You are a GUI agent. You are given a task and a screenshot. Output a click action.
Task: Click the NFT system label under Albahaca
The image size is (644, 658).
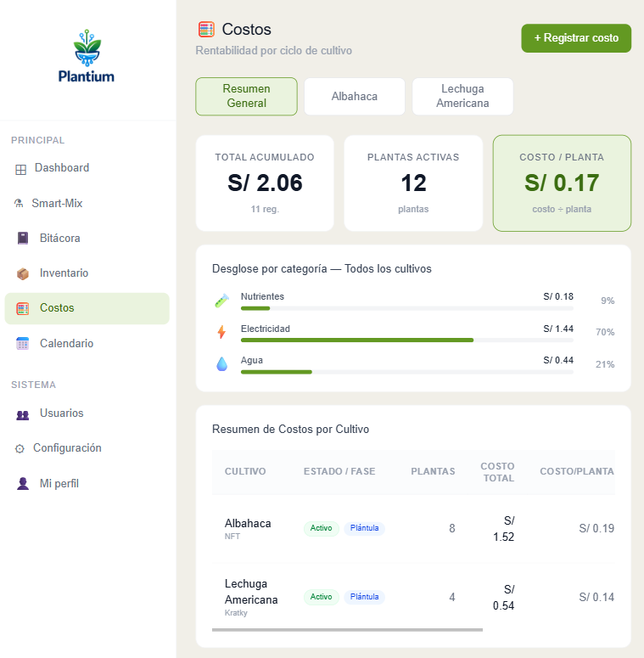tap(232, 537)
